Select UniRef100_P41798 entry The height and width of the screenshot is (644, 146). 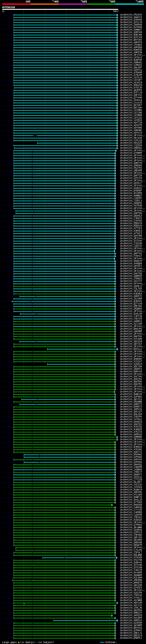[131, 560]
